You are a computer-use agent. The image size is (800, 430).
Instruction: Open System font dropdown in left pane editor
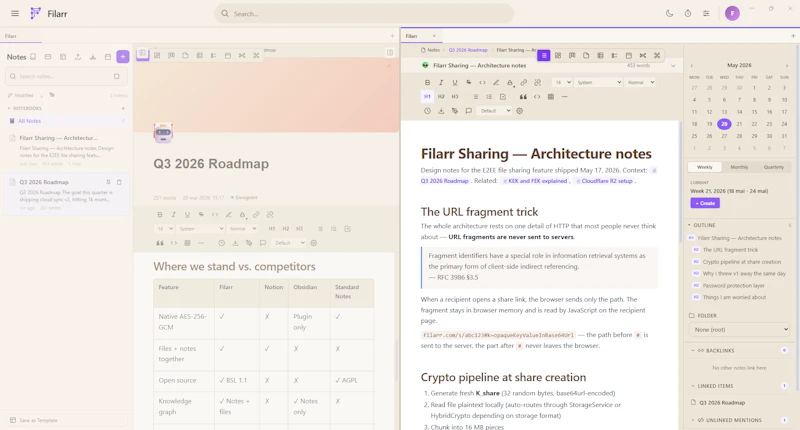tap(201, 229)
